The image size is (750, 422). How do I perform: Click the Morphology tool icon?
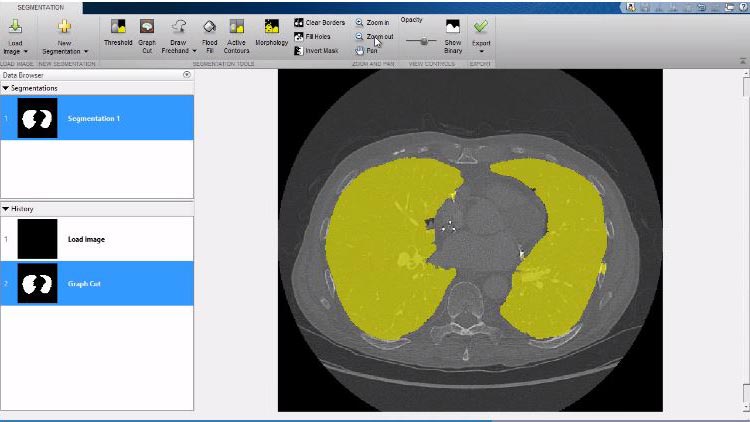(x=271, y=28)
